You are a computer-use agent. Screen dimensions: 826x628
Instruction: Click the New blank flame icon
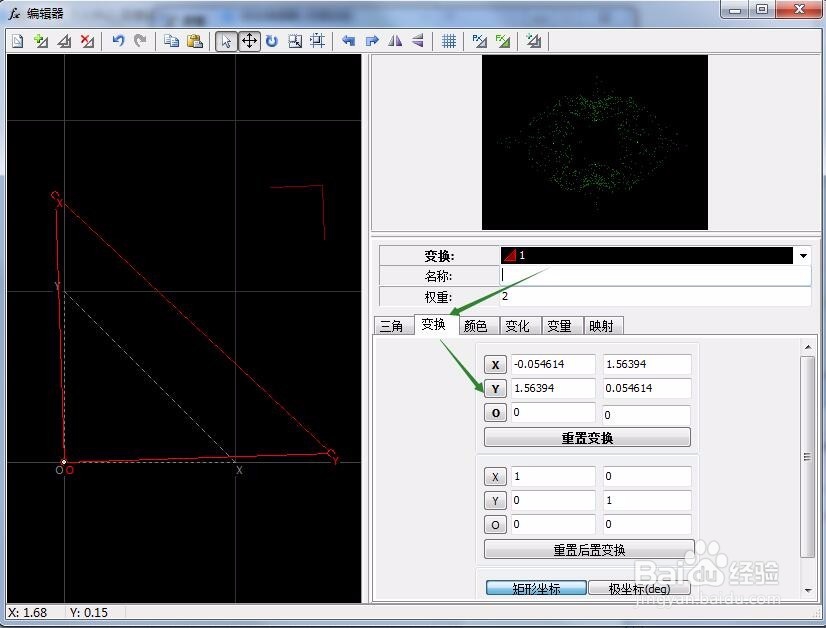(17, 41)
